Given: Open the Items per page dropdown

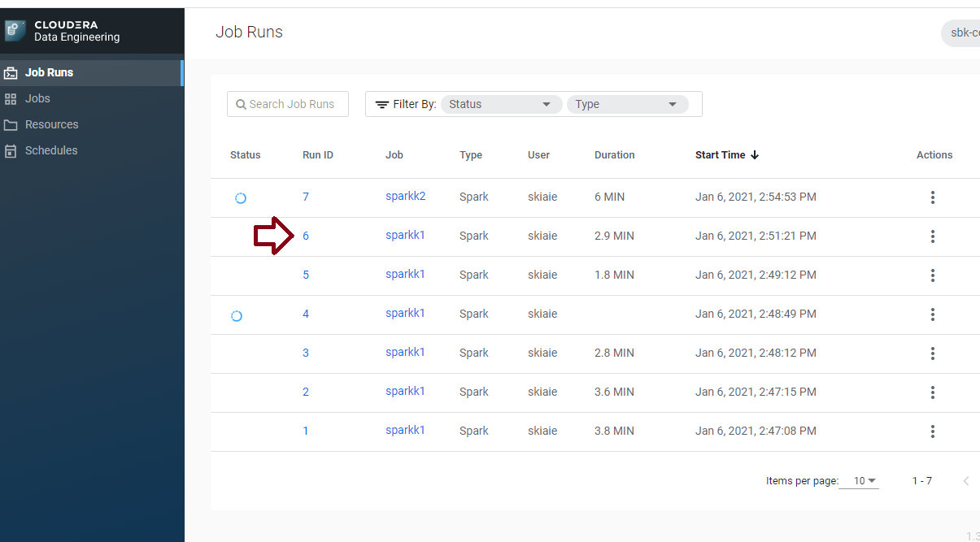Looking at the screenshot, I should [859, 481].
